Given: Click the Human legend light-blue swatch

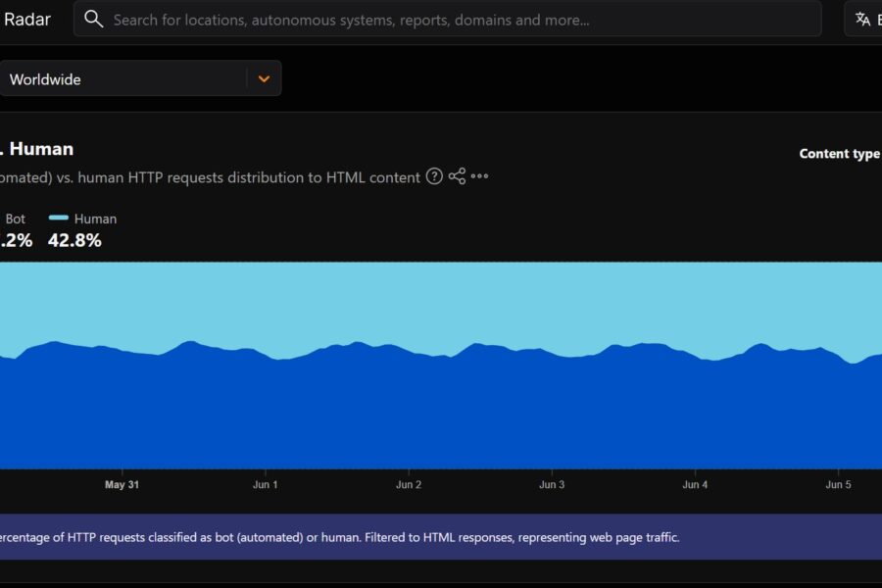Looking at the screenshot, I should coord(59,218).
